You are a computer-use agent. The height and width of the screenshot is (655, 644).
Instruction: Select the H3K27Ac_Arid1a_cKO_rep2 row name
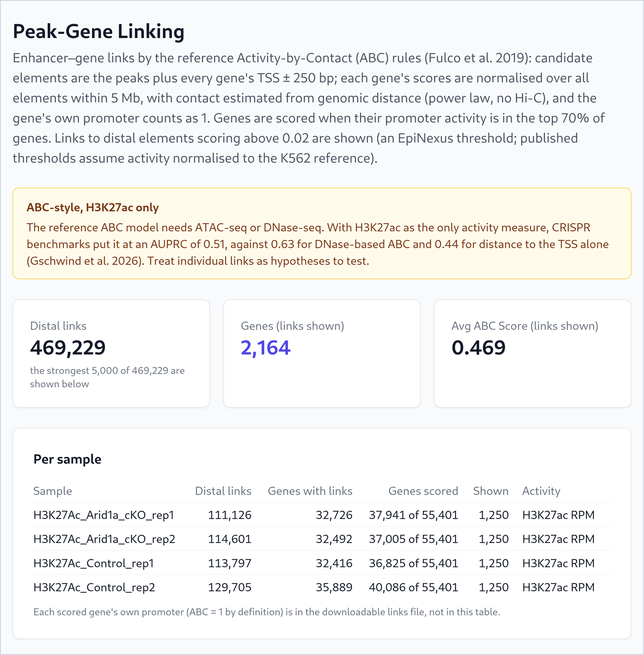click(104, 539)
